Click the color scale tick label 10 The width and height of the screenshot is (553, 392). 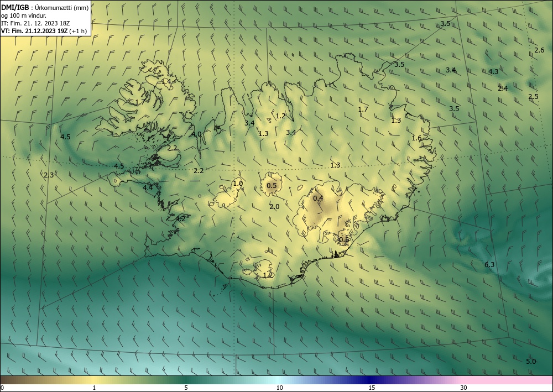pyautogui.click(x=279, y=388)
